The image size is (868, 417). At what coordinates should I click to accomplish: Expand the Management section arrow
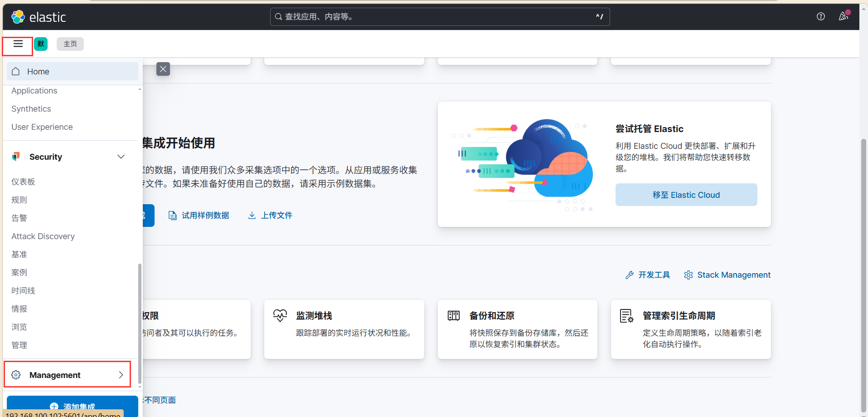(x=121, y=375)
